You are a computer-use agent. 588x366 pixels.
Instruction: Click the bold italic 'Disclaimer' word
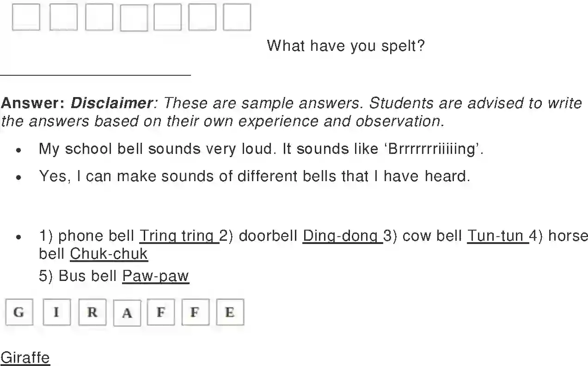tap(111, 103)
